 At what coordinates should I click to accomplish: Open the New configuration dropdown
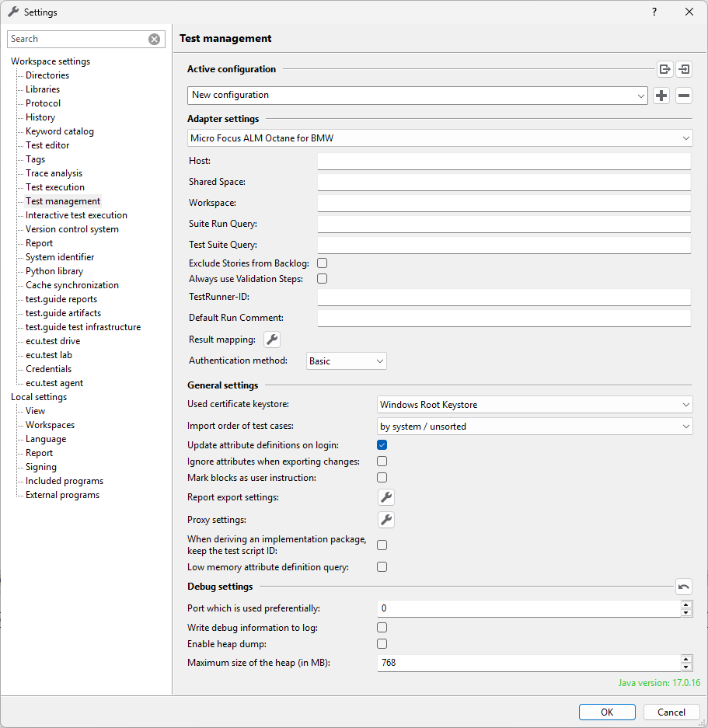(x=417, y=96)
